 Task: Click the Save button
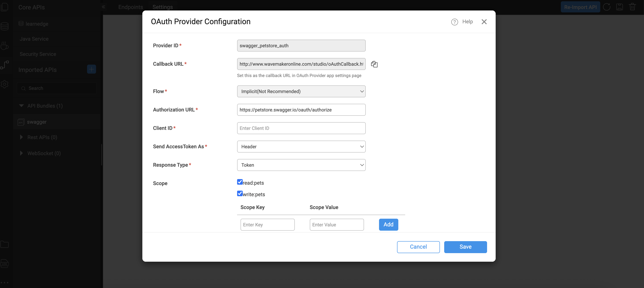(x=465, y=247)
